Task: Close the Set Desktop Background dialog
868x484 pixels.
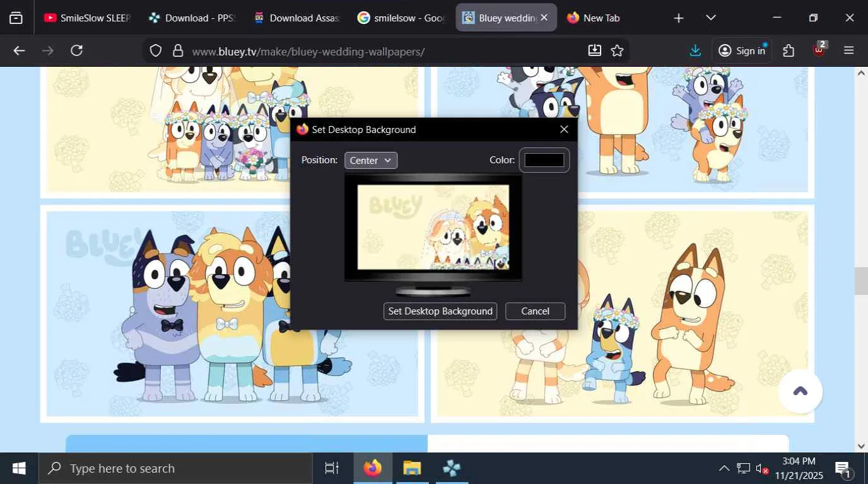Action: [564, 129]
